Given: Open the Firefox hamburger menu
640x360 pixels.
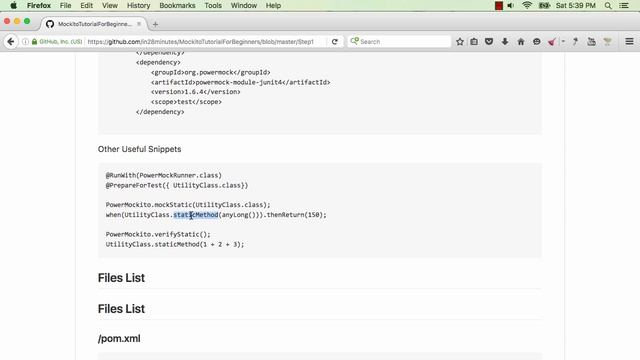Looking at the screenshot, I should click(629, 41).
